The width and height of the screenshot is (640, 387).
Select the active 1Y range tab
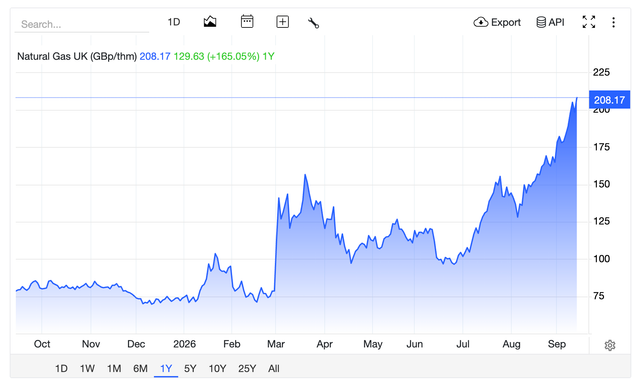pyautogui.click(x=166, y=369)
